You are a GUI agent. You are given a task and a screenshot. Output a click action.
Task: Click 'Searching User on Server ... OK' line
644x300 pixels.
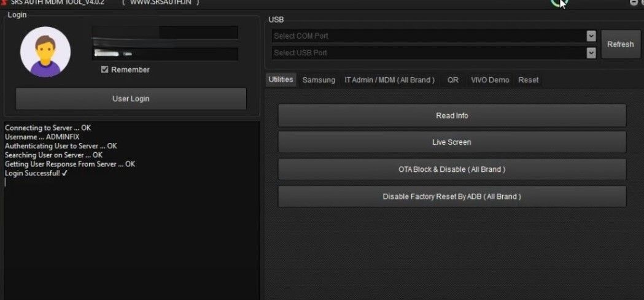pos(53,155)
